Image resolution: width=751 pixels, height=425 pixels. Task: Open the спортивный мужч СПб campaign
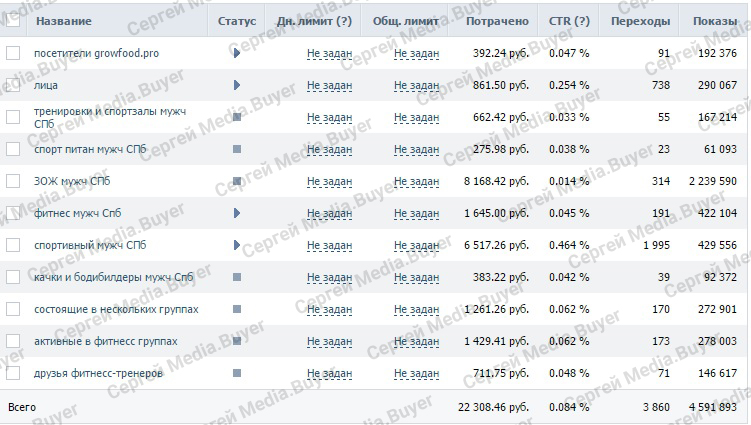click(x=90, y=245)
